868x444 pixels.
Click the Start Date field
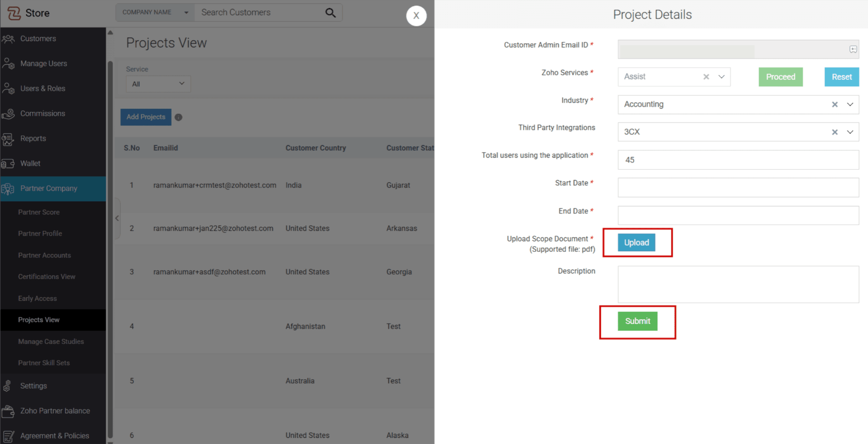pos(738,188)
